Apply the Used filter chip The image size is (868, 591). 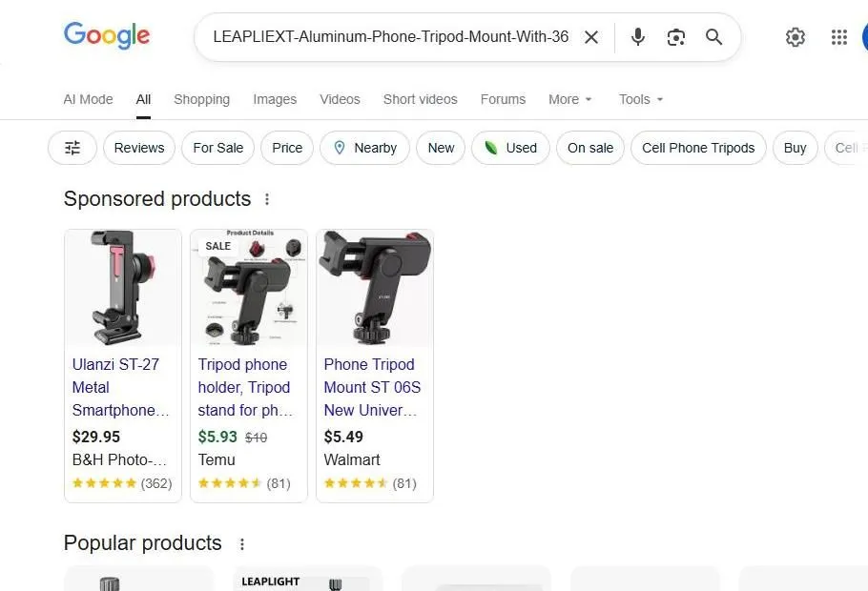(510, 148)
